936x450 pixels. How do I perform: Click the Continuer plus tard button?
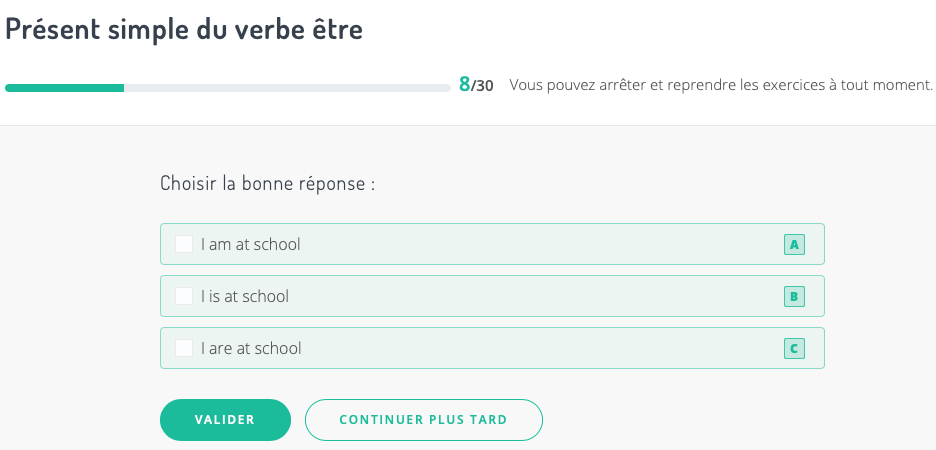423,420
